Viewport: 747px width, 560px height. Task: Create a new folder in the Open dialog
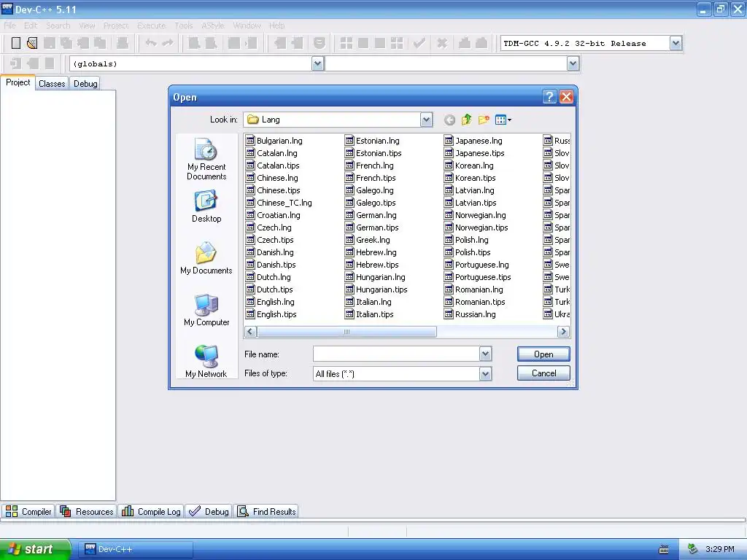click(x=484, y=120)
